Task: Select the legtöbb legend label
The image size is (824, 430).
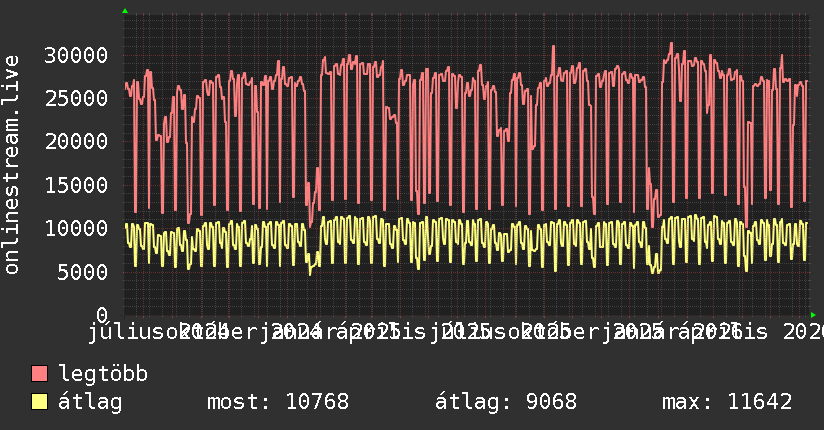Action: point(103,373)
